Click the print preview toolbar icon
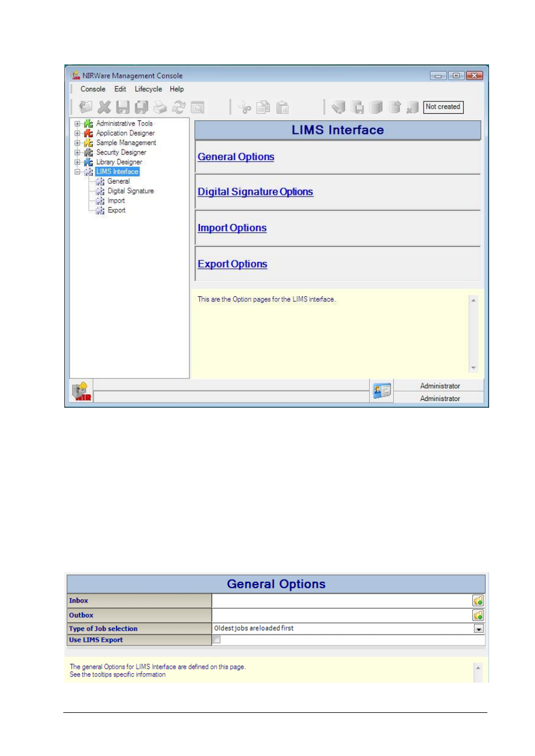Viewport: 535px width, 756px height. [198, 107]
